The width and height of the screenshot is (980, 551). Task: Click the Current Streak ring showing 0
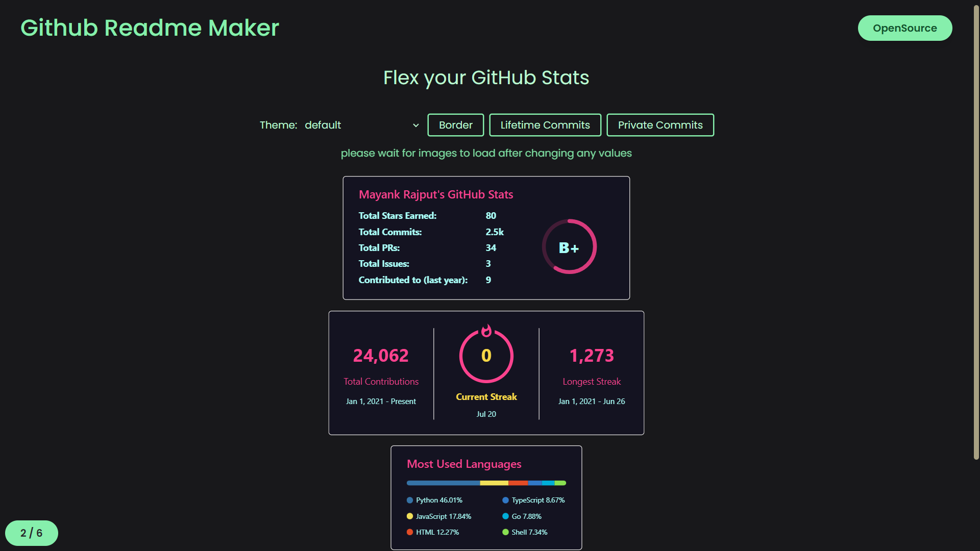click(x=486, y=356)
